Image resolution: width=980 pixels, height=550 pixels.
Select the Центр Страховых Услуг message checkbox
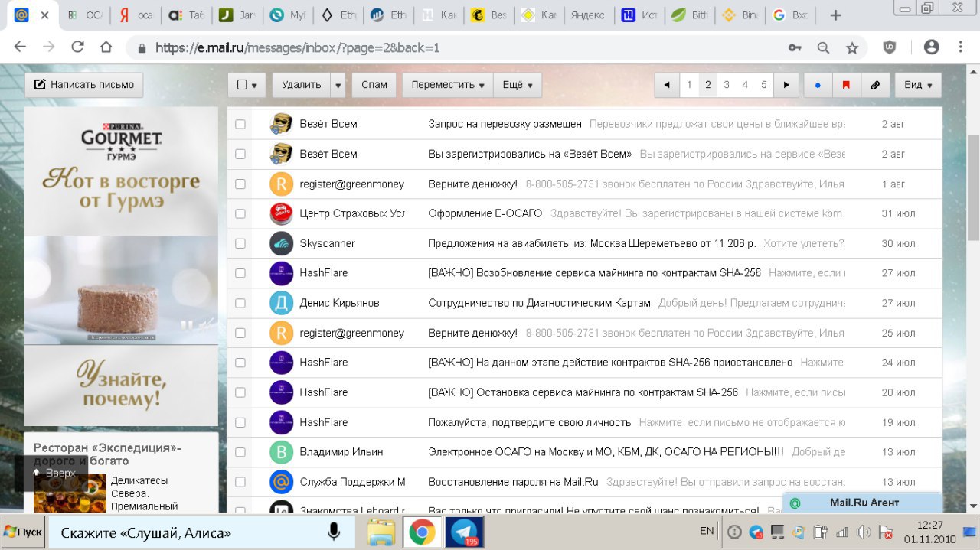pyautogui.click(x=240, y=213)
